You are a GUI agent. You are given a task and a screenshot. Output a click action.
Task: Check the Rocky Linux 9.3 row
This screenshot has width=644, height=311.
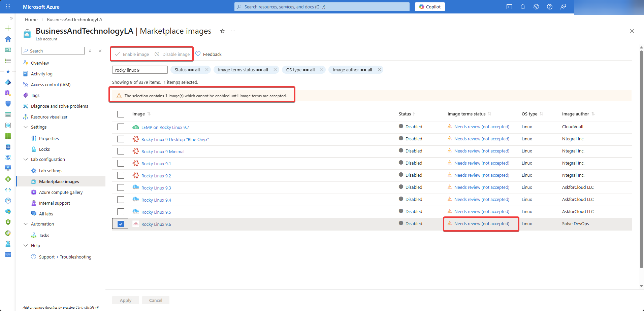121,187
